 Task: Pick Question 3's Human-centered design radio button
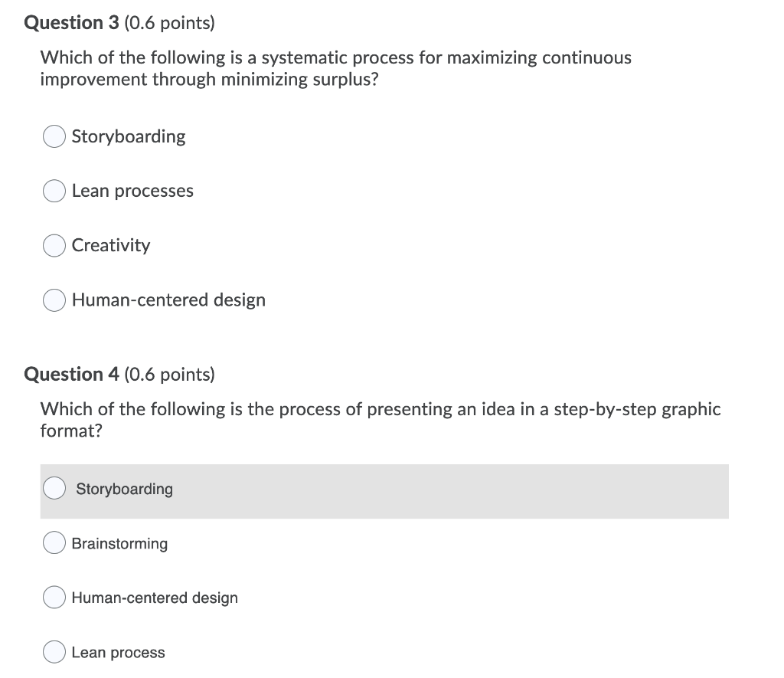click(54, 300)
